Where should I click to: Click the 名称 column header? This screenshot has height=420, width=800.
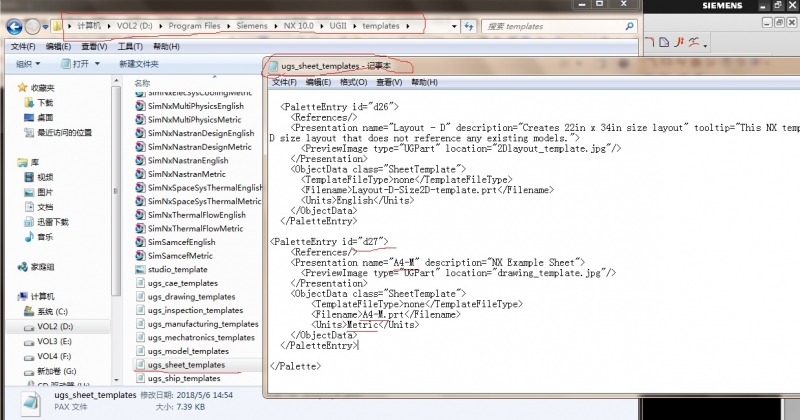click(142, 83)
